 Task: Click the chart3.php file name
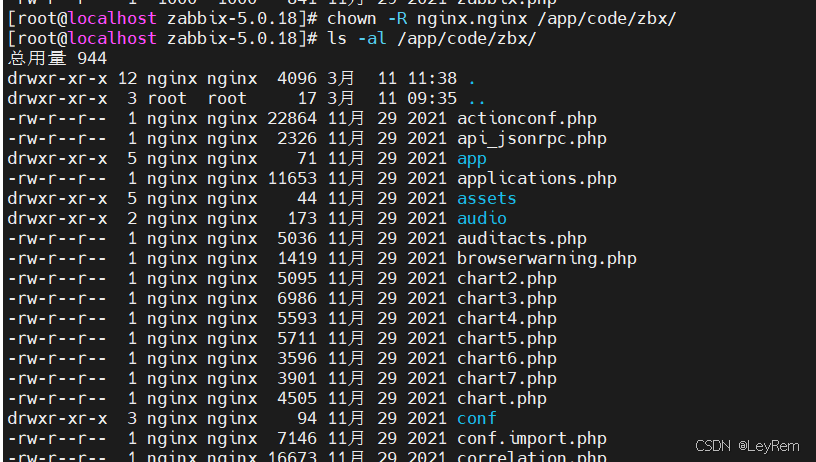tap(507, 299)
